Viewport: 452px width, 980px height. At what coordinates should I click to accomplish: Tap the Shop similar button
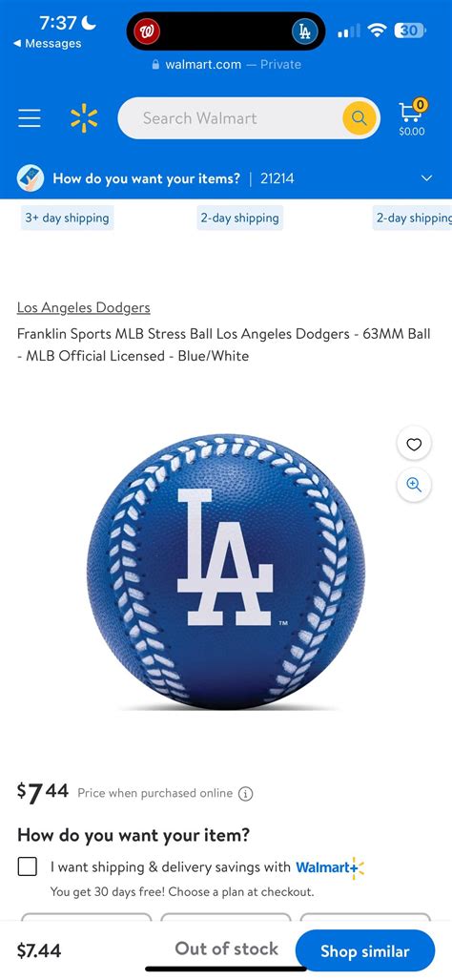[x=364, y=950]
